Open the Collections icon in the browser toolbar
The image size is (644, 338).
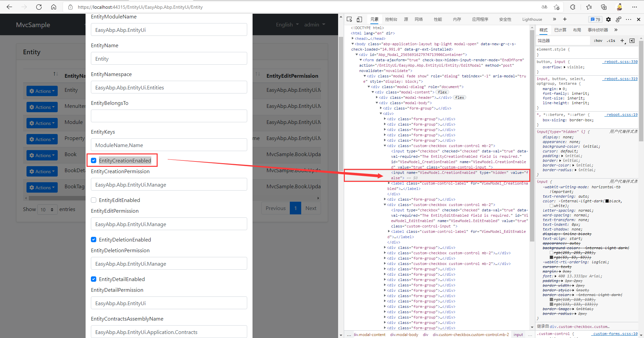click(604, 7)
